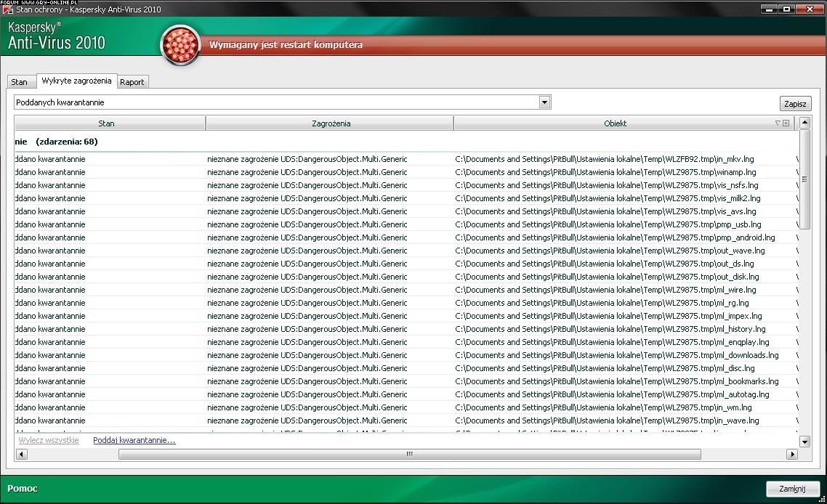Image resolution: width=827 pixels, height=504 pixels.
Task: Select the pmp_usb.lng object row
Action: coord(406,224)
